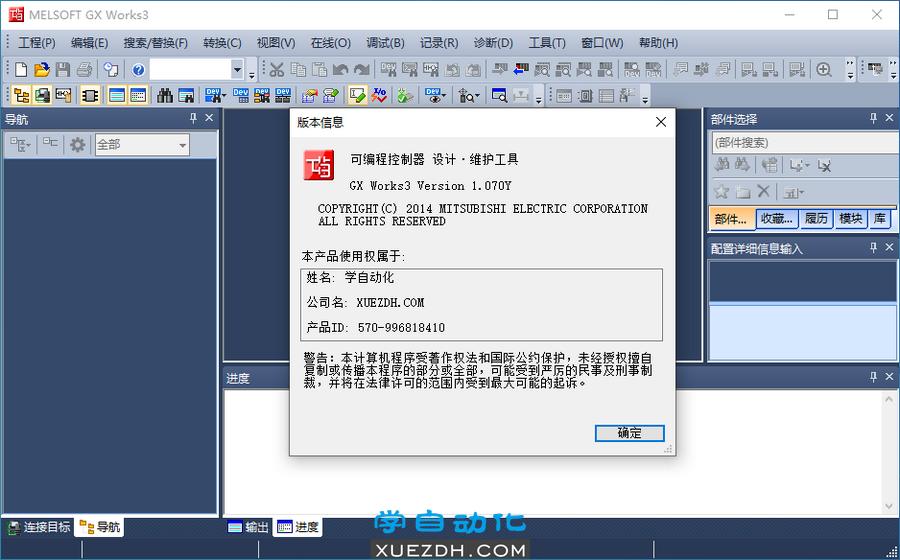Open the Dev binoculars device search dropdown

coord(215,95)
